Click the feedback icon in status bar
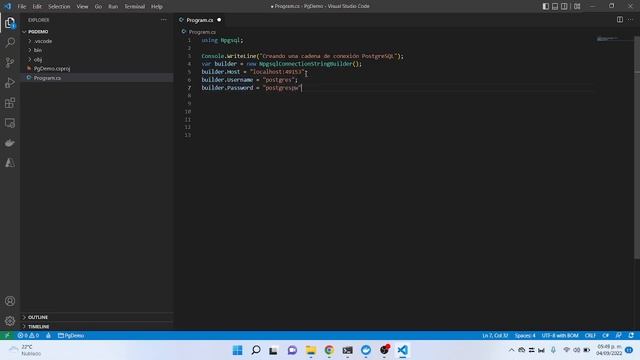Image resolution: width=640 pixels, height=360 pixels. [x=619, y=336]
